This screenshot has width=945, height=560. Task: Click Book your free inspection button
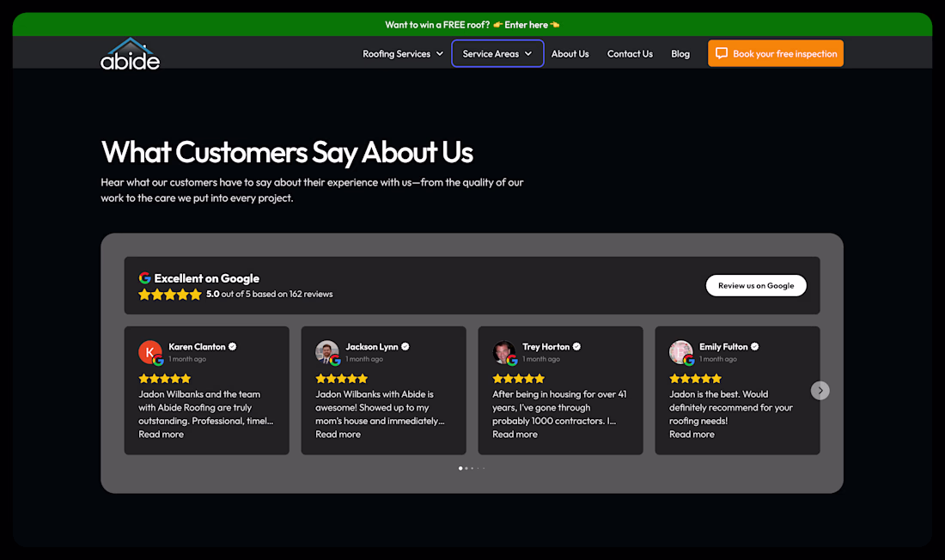coord(776,53)
